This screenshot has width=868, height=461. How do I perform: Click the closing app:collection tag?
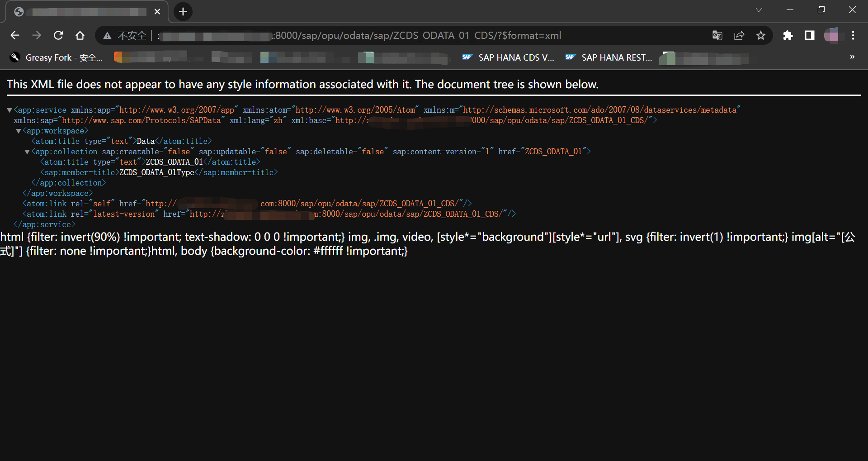69,183
